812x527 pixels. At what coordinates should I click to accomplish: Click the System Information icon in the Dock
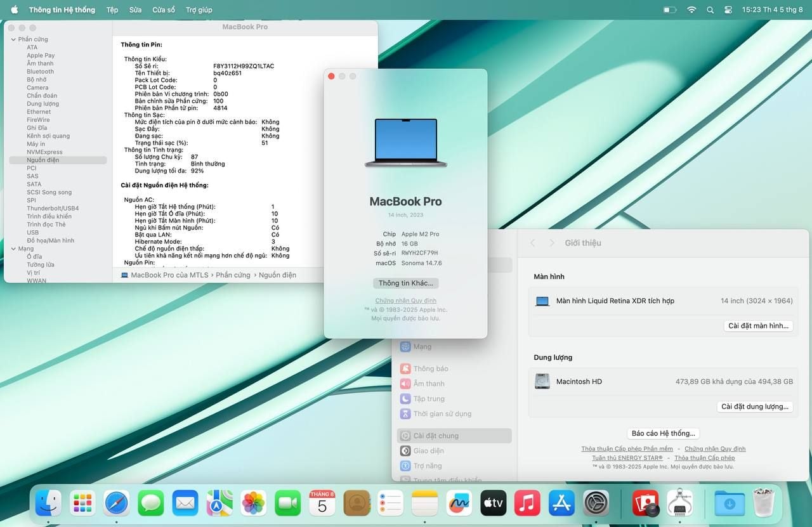tap(680, 503)
